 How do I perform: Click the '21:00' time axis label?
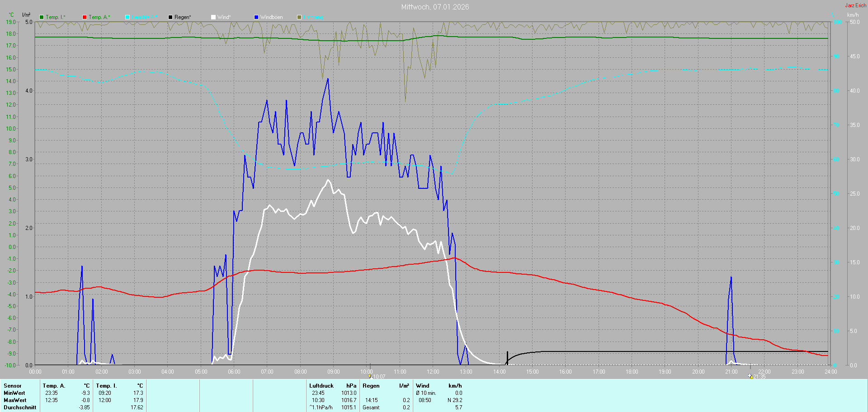coord(731,372)
